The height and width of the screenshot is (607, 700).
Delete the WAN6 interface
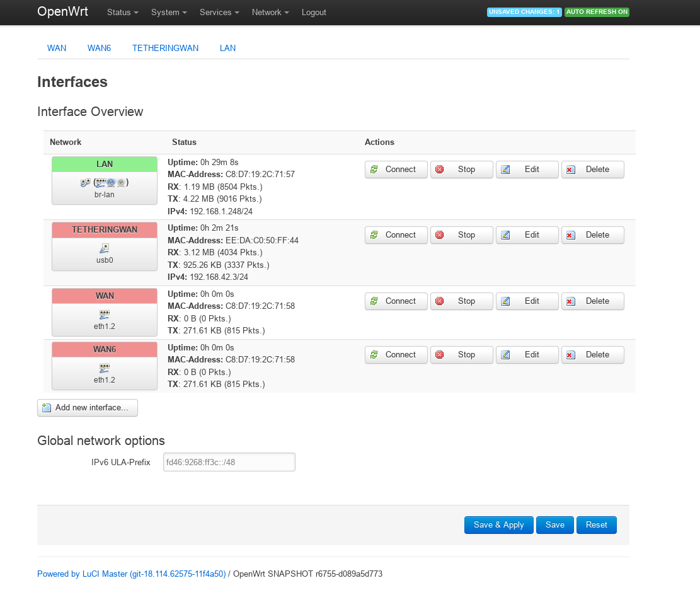click(592, 355)
